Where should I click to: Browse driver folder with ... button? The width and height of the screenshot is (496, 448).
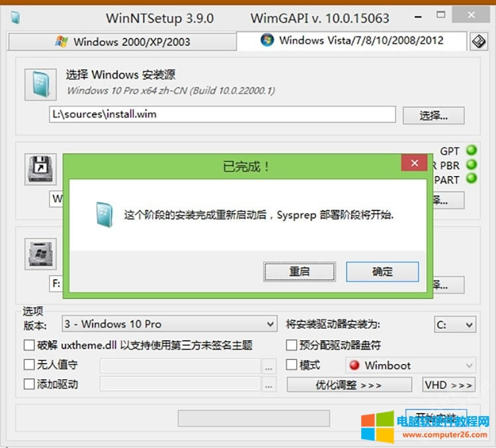(269, 384)
